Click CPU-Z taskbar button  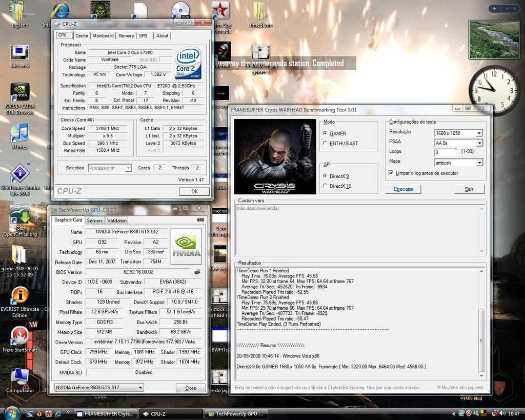coord(171,414)
